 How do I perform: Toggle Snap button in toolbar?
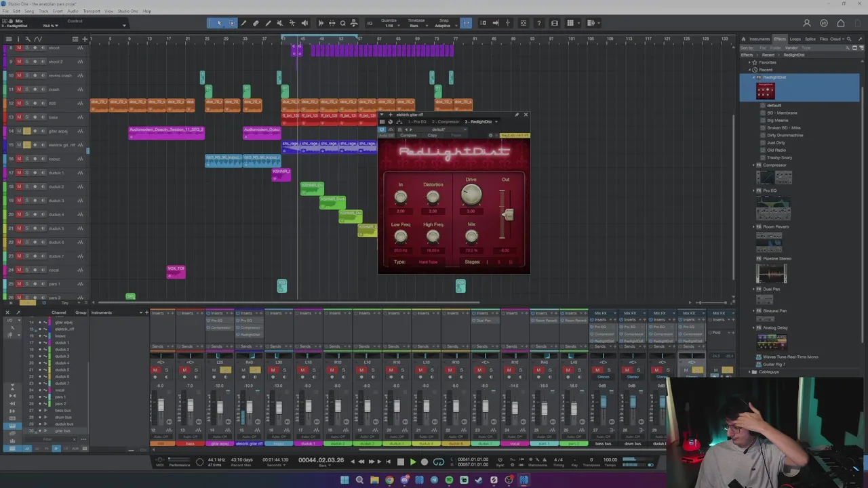(x=466, y=23)
